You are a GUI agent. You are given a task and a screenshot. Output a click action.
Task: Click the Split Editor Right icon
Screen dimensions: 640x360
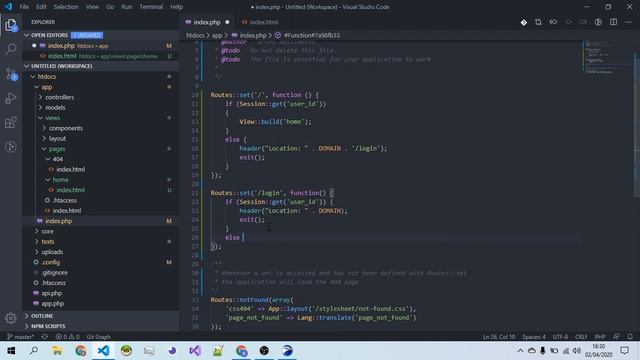613,22
